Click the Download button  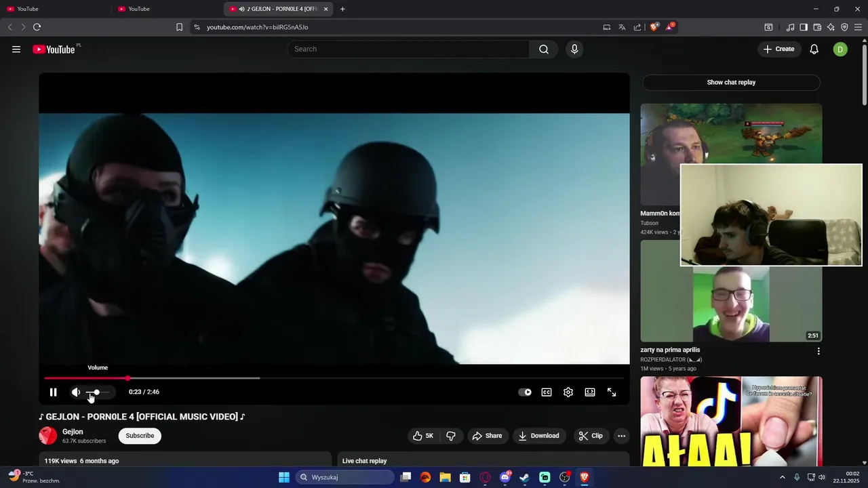(x=539, y=436)
